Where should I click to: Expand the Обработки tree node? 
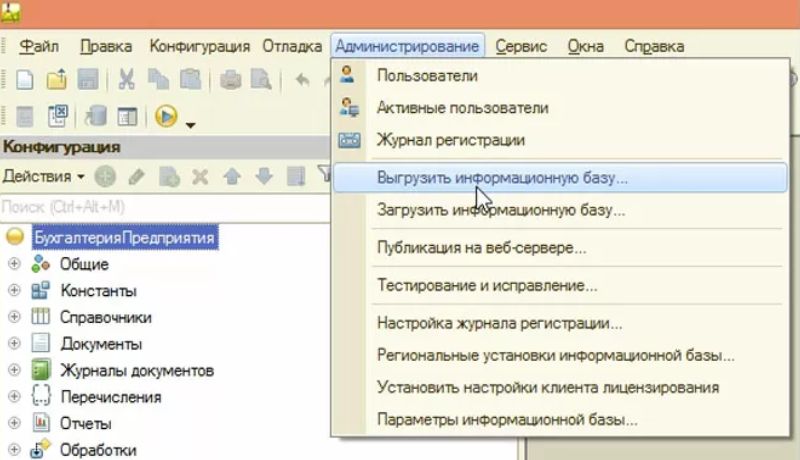coord(14,449)
